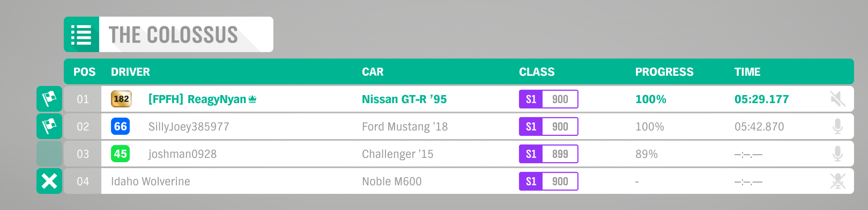Viewport: 868px width, 210px height.
Task: Click ReagyNyan's muted speaker icon
Action: 837,99
